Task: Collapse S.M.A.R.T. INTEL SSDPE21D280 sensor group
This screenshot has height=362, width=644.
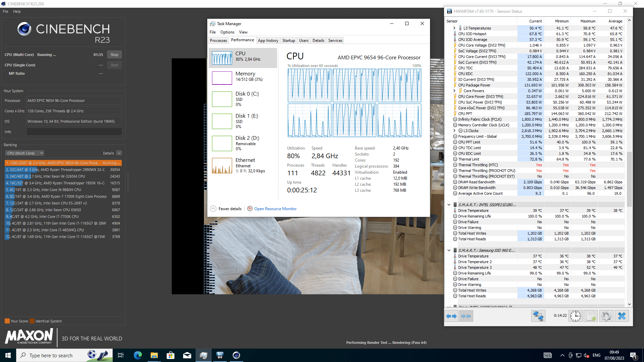Action: 449,204
